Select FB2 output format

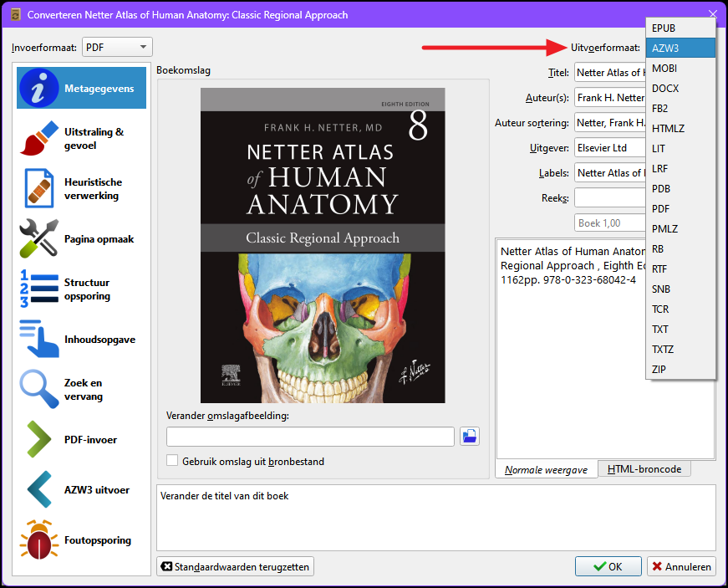[680, 108]
